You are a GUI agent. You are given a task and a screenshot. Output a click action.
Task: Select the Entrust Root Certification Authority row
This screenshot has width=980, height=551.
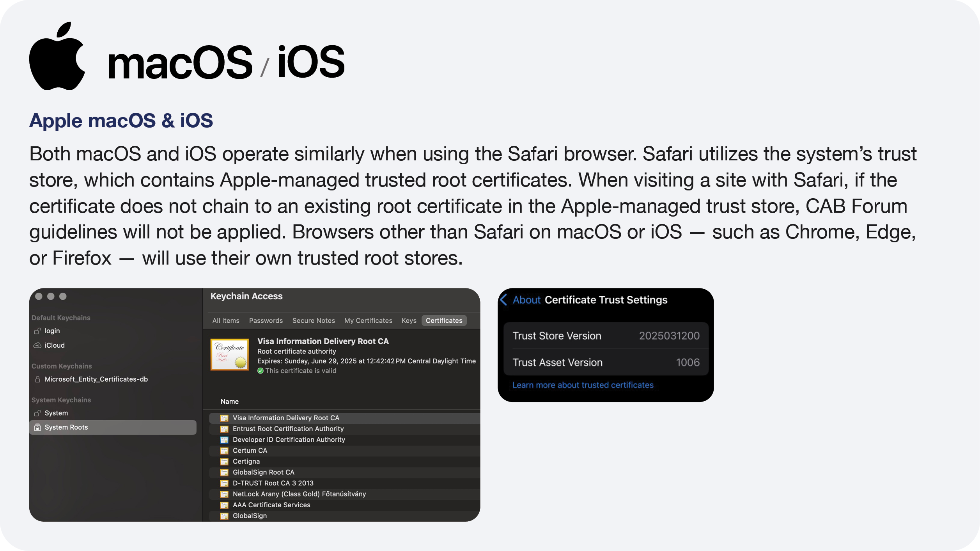[344, 429]
